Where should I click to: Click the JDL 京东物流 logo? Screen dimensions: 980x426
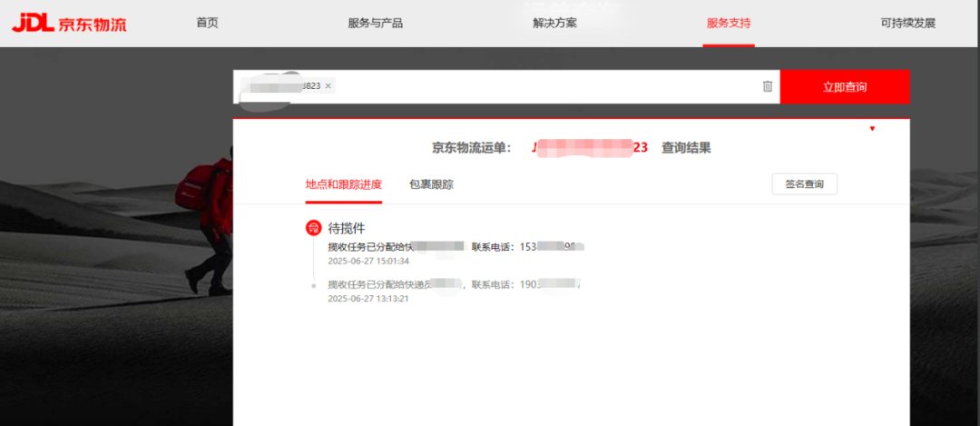tap(69, 24)
